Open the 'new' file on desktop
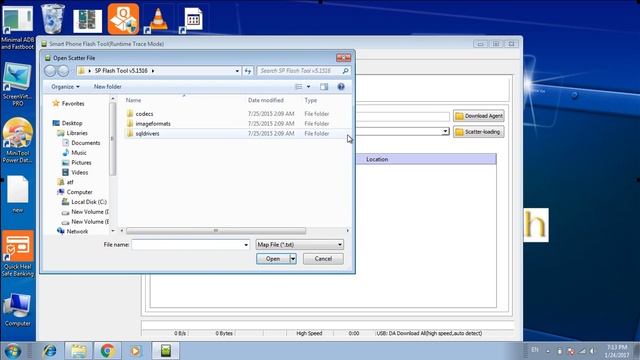Image resolution: width=640 pixels, height=360 pixels. click(x=18, y=194)
